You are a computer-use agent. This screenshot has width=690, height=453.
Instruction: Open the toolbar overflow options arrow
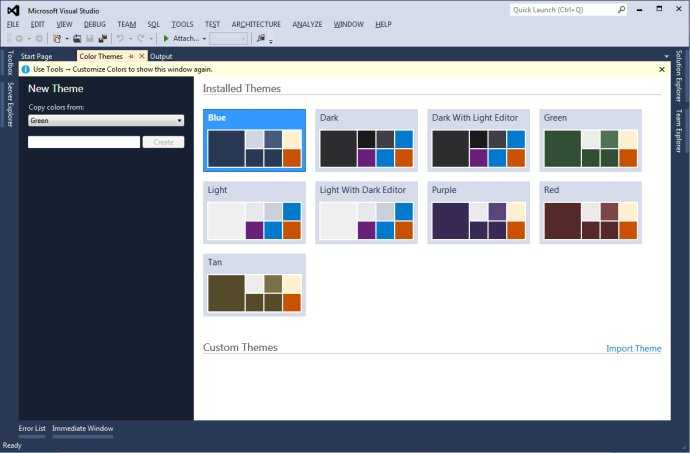[x=271, y=41]
